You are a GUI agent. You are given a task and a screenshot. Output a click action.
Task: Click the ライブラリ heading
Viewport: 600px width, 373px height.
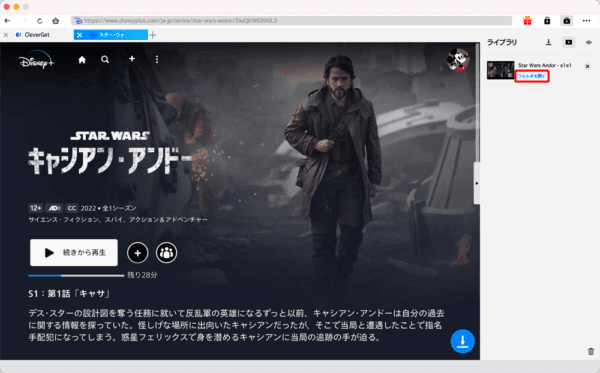point(502,42)
